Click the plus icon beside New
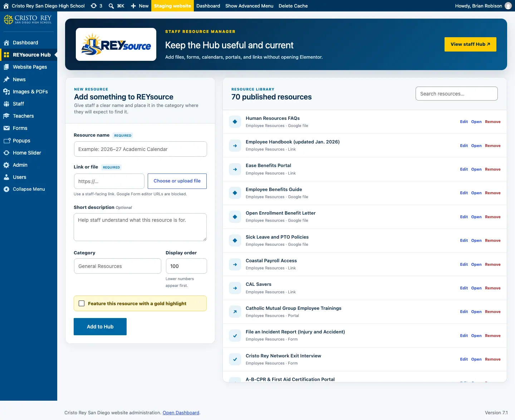The width and height of the screenshot is (515, 420). [x=133, y=6]
